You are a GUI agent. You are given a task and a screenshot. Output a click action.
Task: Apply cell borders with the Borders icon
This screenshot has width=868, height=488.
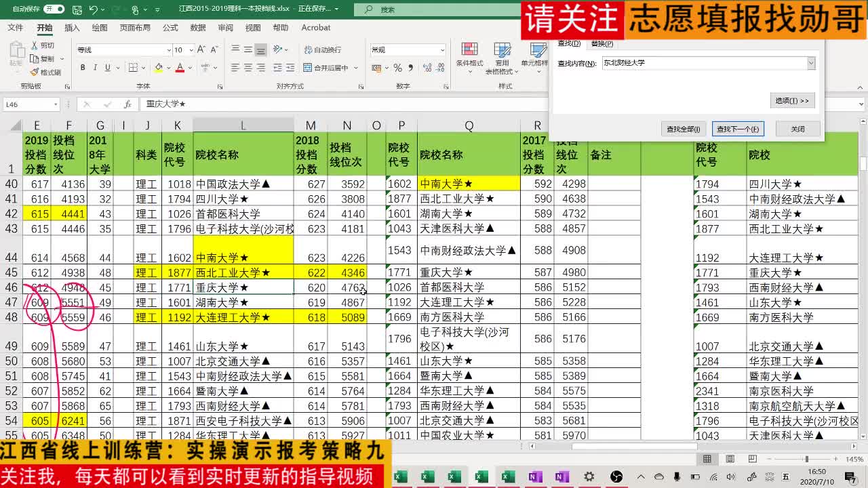133,68
